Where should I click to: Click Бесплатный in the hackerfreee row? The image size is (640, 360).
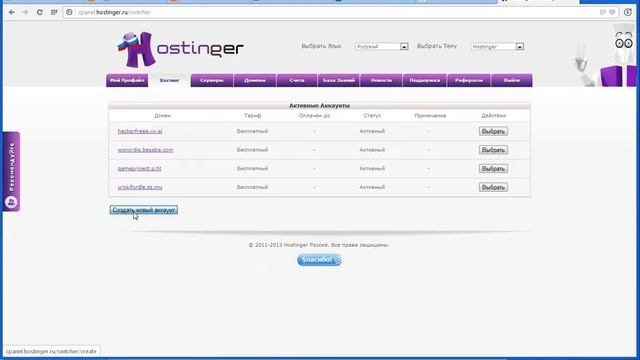coord(252,131)
